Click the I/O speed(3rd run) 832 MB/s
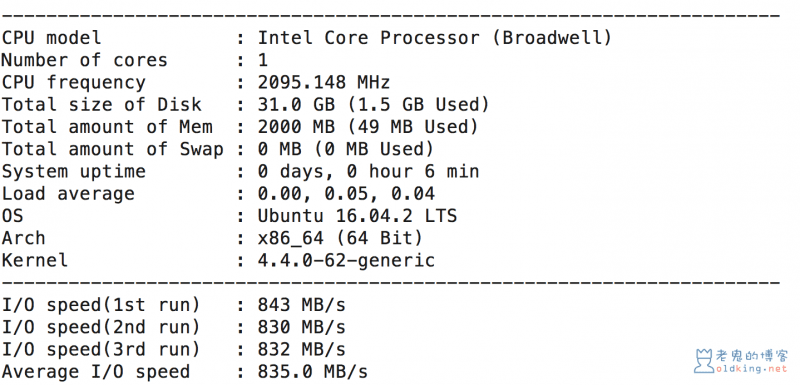The image size is (800, 385). (x=301, y=350)
